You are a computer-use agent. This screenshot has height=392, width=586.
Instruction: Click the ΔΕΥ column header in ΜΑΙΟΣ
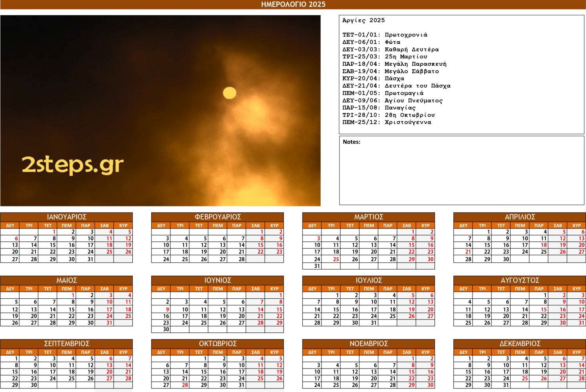pyautogui.click(x=10, y=289)
